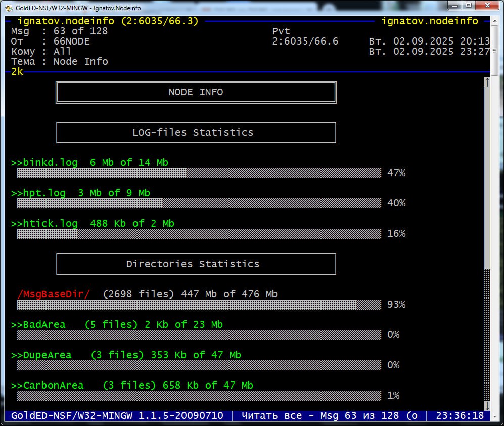This screenshot has width=504, height=426.
Task: Click the 23:36:18 clock in status bar
Action: (x=460, y=416)
